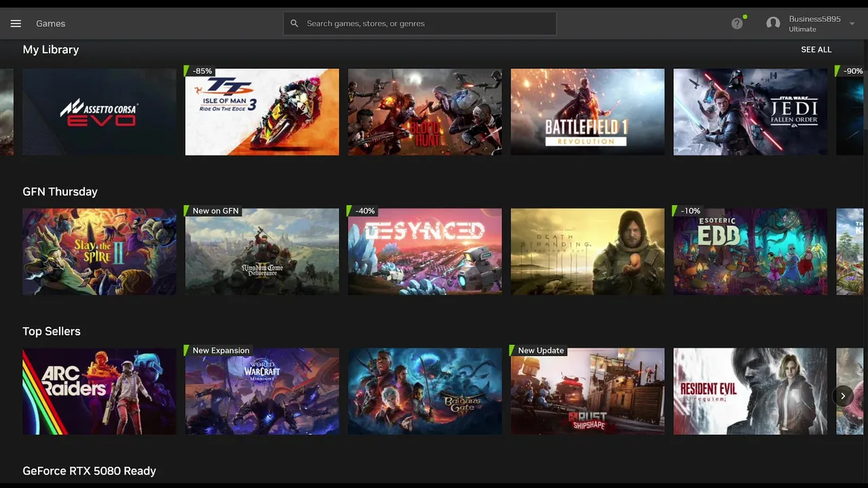Click the -85% discount badge
Screen dimensions: 868x488
200,71
